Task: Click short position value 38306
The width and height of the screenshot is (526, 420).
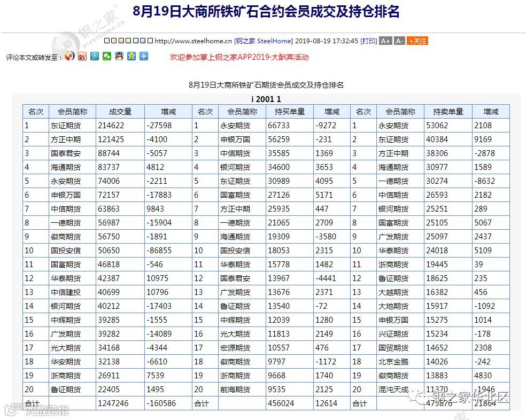Action: [437, 153]
